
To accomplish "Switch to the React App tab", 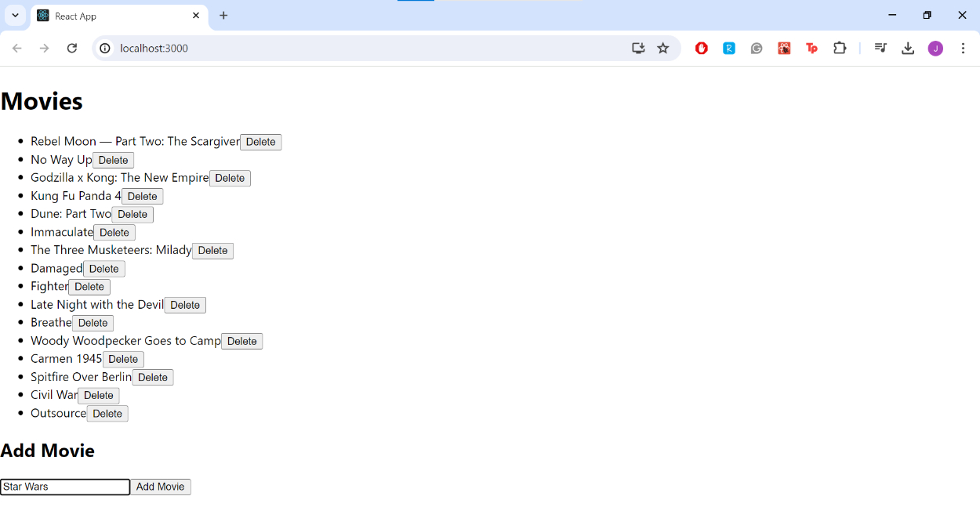I will (x=110, y=16).
